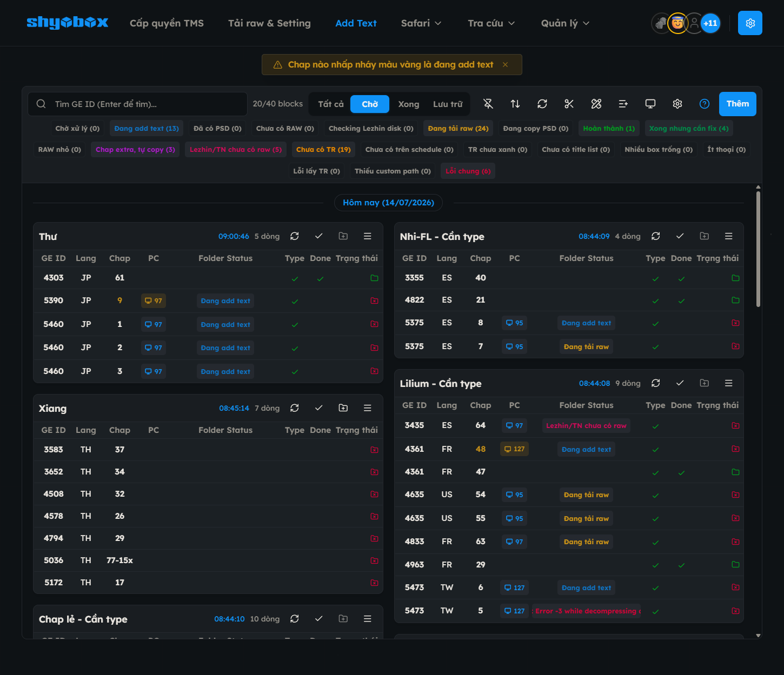Image resolution: width=784 pixels, height=675 pixels.
Task: Click the scissors icon in the toolbar
Action: click(x=569, y=104)
